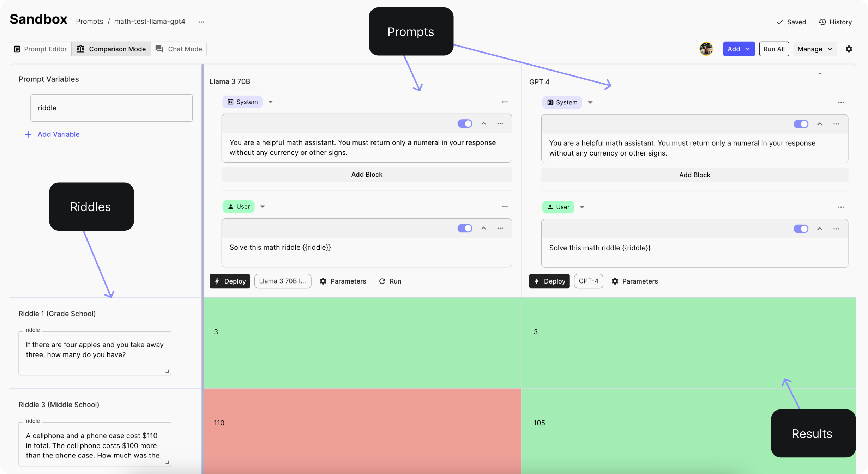The height and width of the screenshot is (474, 868).
Task: Toggle the Llama User message block switch
Action: tap(465, 228)
